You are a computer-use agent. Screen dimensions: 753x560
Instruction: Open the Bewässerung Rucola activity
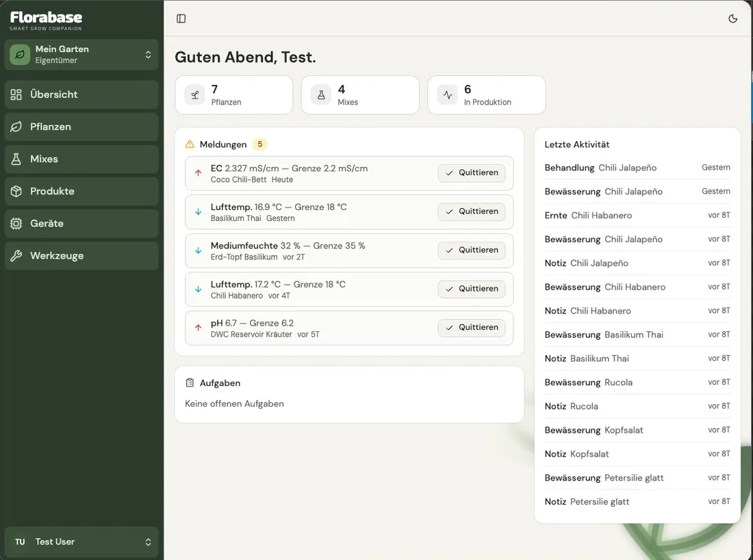pyautogui.click(x=637, y=382)
